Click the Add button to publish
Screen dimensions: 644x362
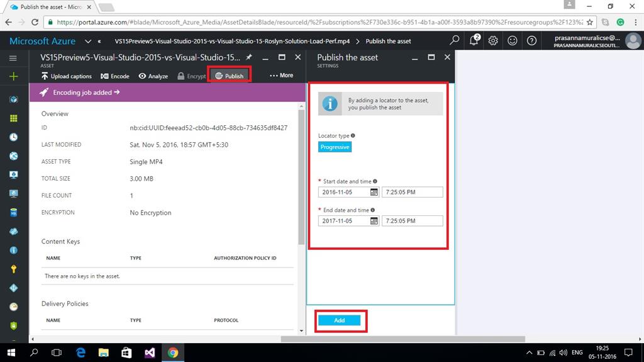click(x=339, y=320)
